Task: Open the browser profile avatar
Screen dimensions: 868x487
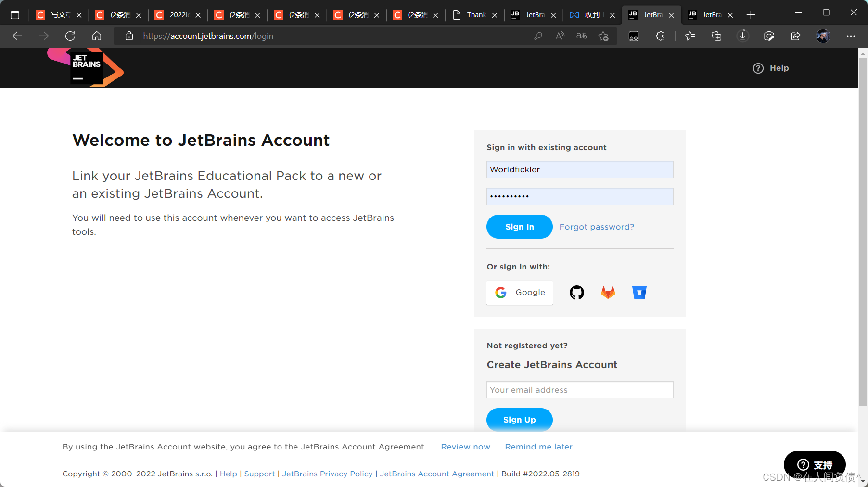Action: (x=823, y=36)
